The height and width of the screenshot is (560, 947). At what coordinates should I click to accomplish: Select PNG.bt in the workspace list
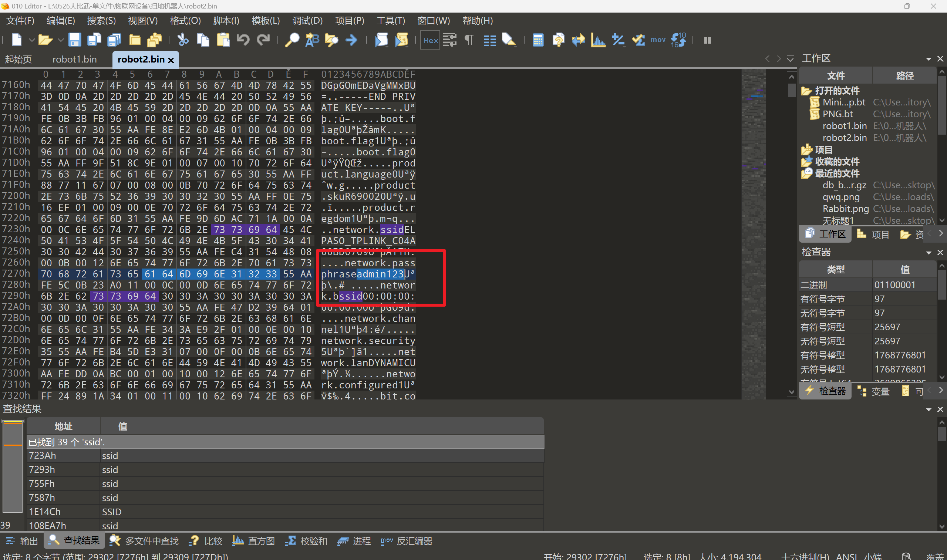837,114
